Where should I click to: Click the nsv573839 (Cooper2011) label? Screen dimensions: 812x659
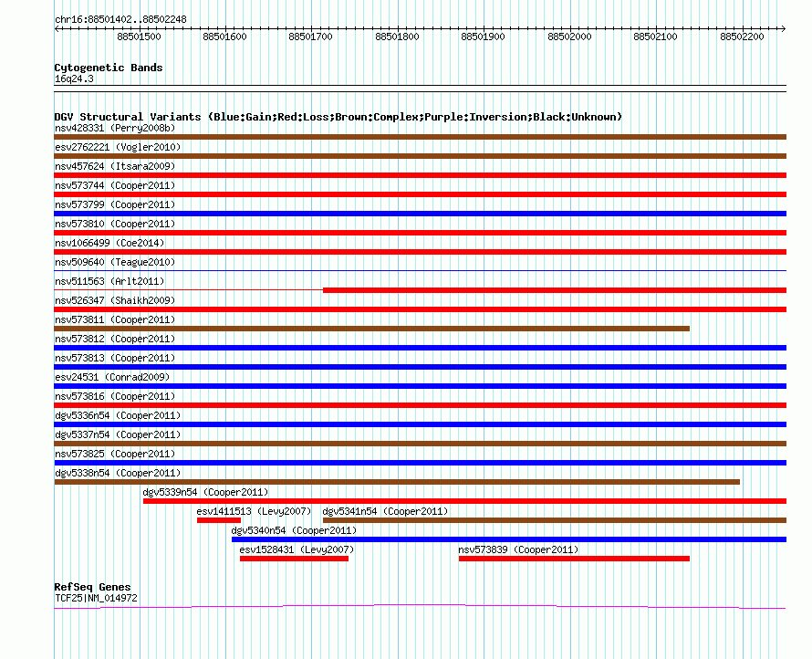(518, 549)
